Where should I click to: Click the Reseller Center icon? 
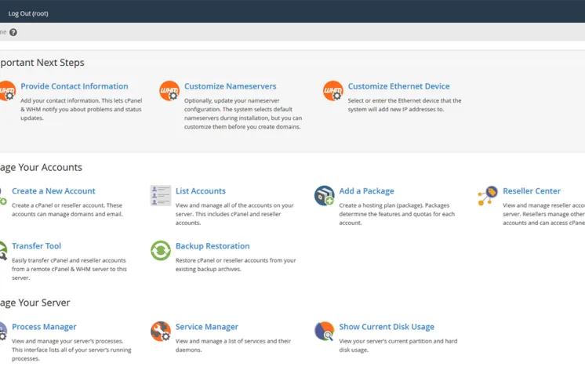(x=488, y=195)
